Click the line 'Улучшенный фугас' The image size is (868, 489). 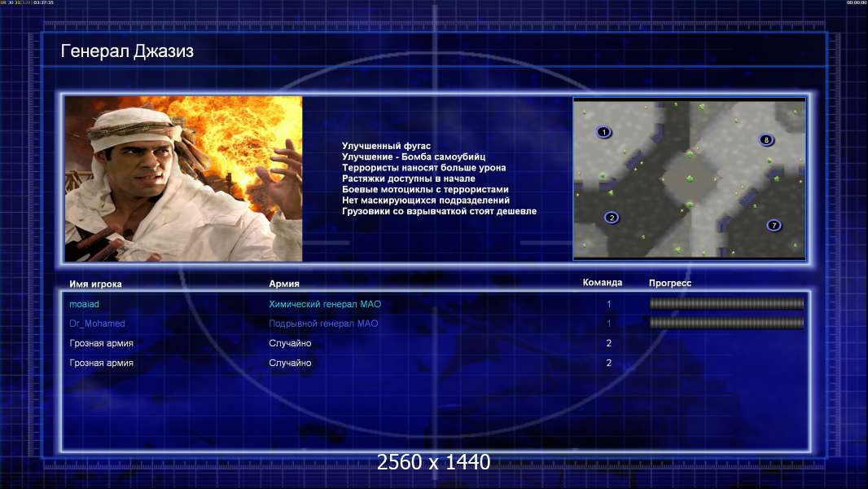coord(386,146)
